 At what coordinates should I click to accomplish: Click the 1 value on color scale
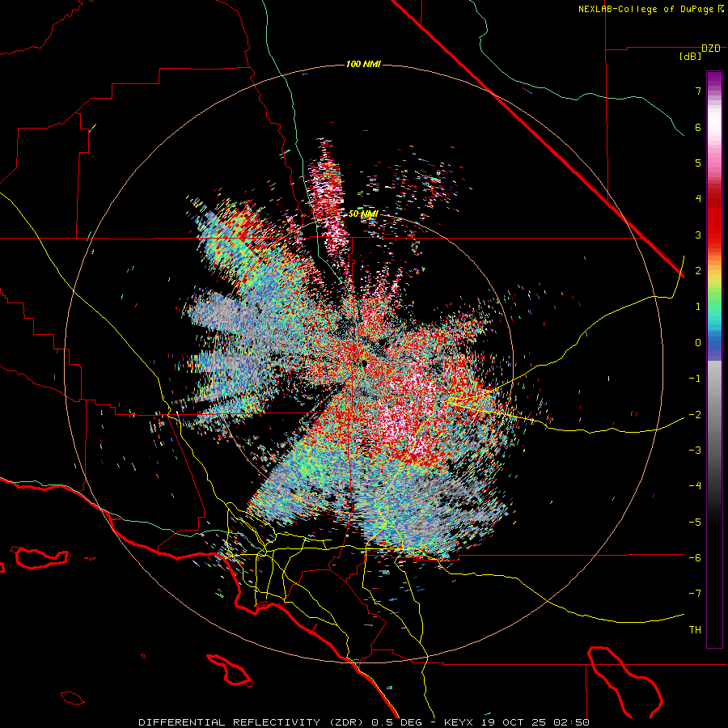pos(698,306)
